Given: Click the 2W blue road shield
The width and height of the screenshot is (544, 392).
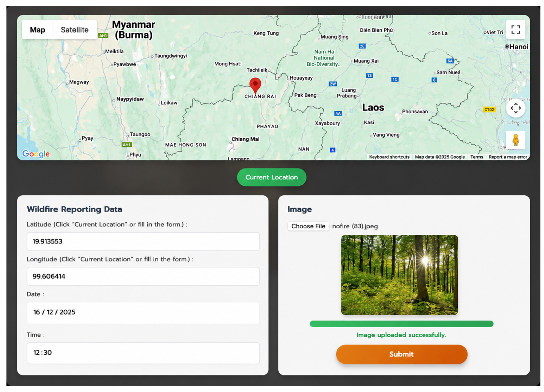Looking at the screenshot, I should tap(333, 84).
